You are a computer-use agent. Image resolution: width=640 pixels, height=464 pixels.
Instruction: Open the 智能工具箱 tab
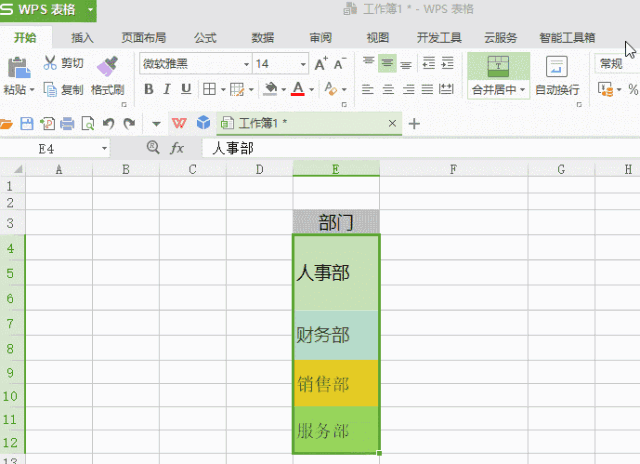pos(567,38)
